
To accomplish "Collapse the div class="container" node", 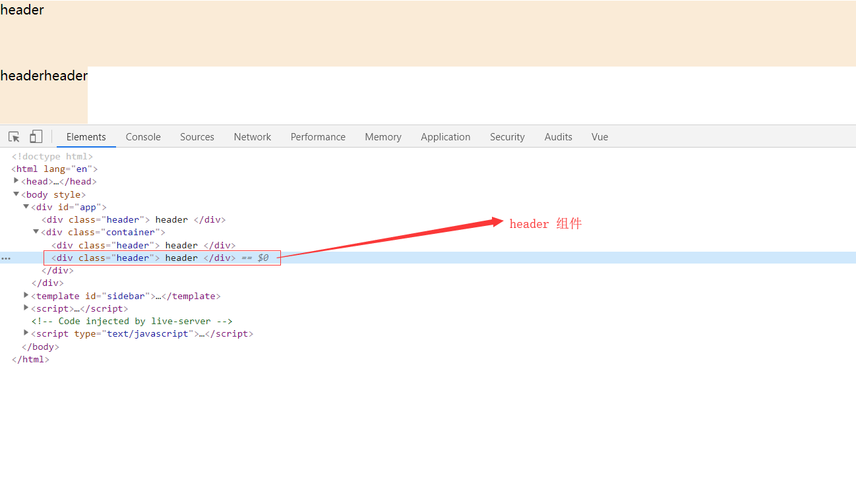I will (36, 231).
